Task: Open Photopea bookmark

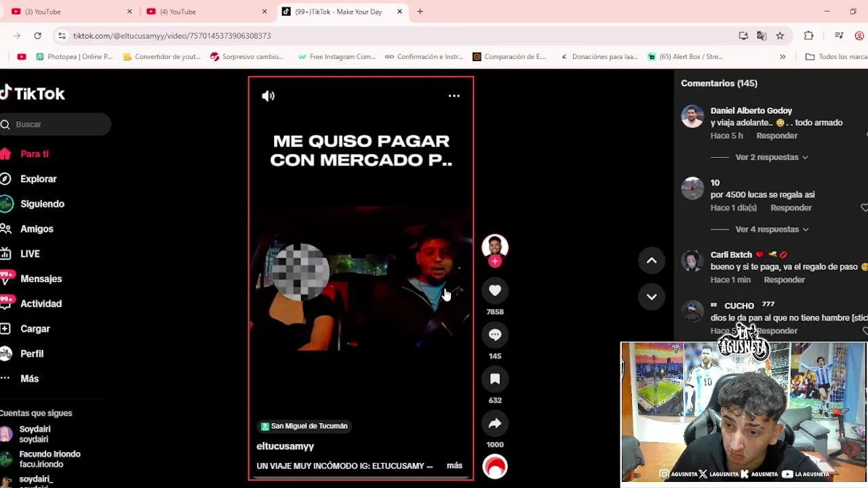Action: [75, 57]
